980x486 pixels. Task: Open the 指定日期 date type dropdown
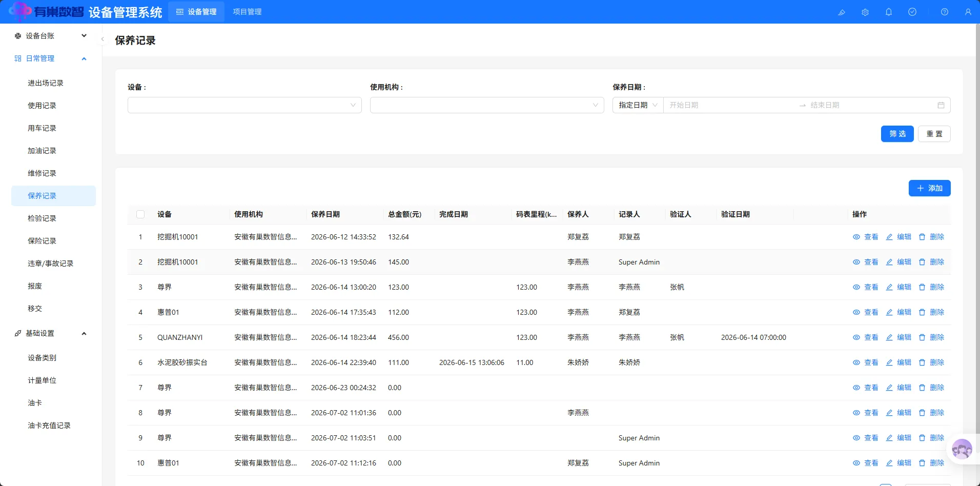click(638, 105)
